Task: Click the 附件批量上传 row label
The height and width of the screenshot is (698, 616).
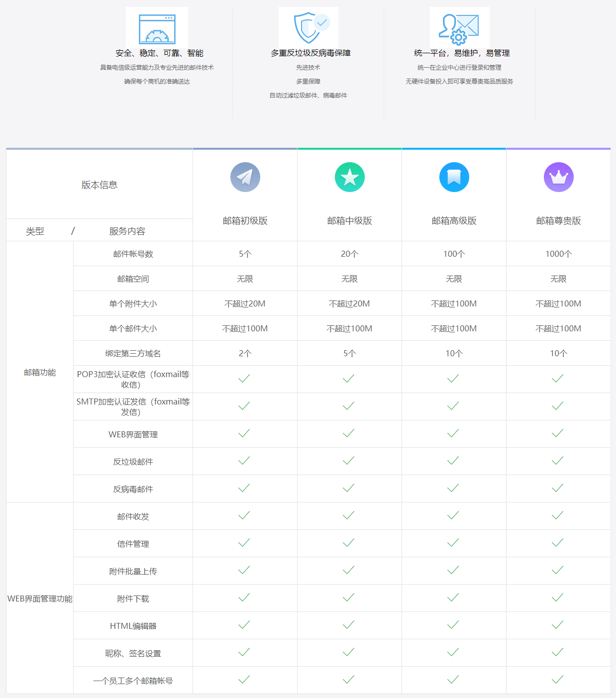Action: pyautogui.click(x=133, y=572)
